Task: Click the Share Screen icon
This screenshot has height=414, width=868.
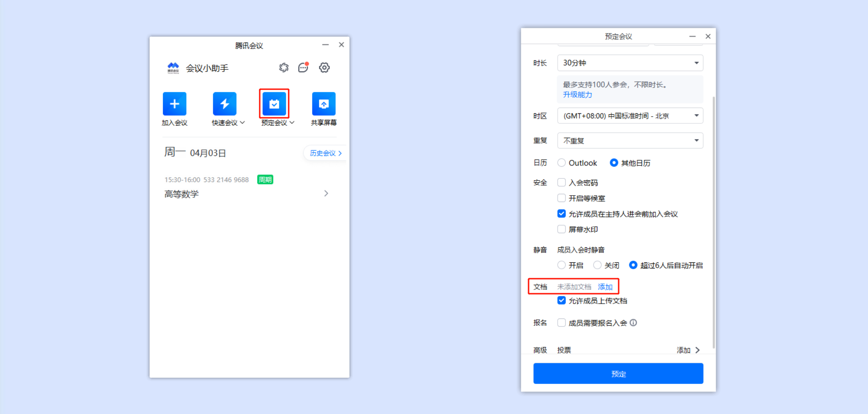Action: (x=324, y=104)
